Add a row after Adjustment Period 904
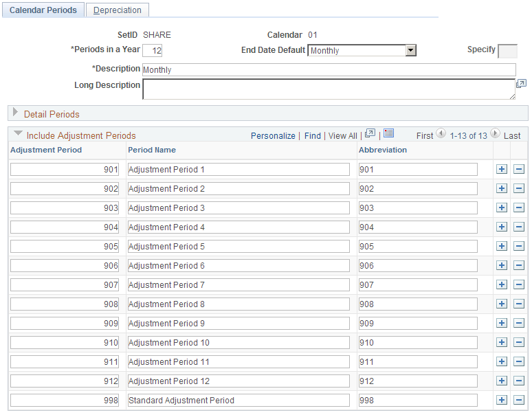The image size is (532, 415). click(502, 227)
